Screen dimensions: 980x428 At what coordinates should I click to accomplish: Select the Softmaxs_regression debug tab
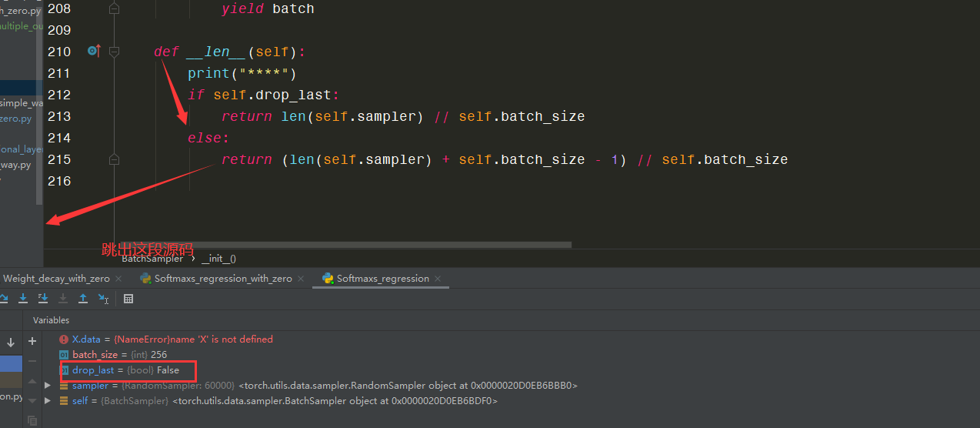(x=382, y=279)
